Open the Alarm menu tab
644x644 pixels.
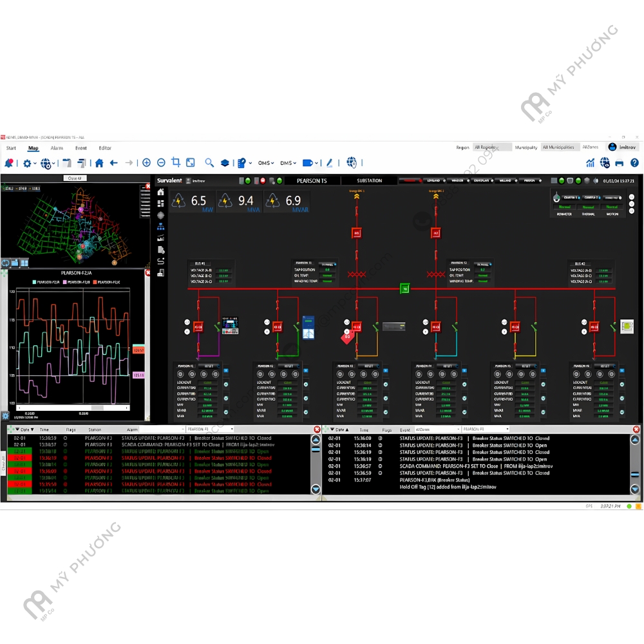click(x=57, y=148)
